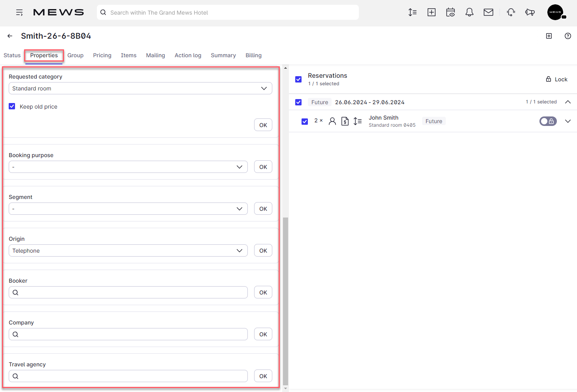Open the notifications bell icon

point(470,12)
